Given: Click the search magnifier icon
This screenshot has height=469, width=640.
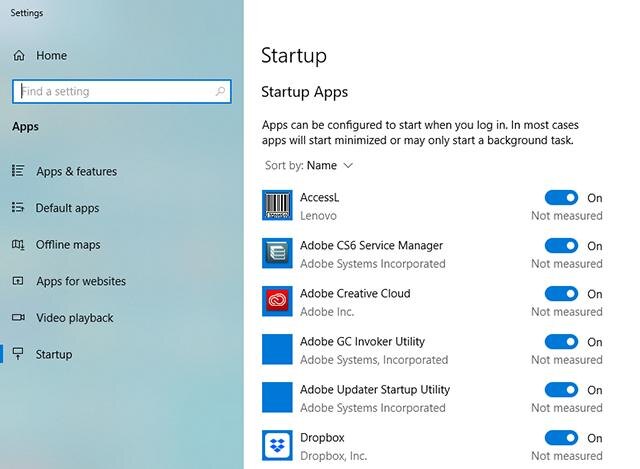Looking at the screenshot, I should 220,91.
